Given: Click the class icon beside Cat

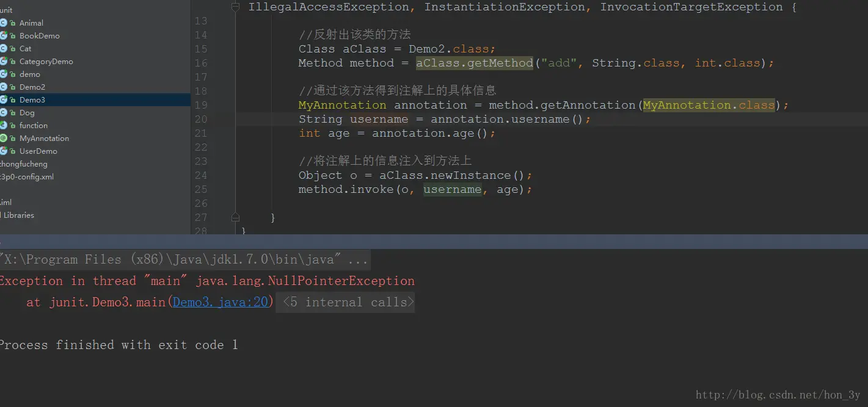Looking at the screenshot, I should coord(3,48).
